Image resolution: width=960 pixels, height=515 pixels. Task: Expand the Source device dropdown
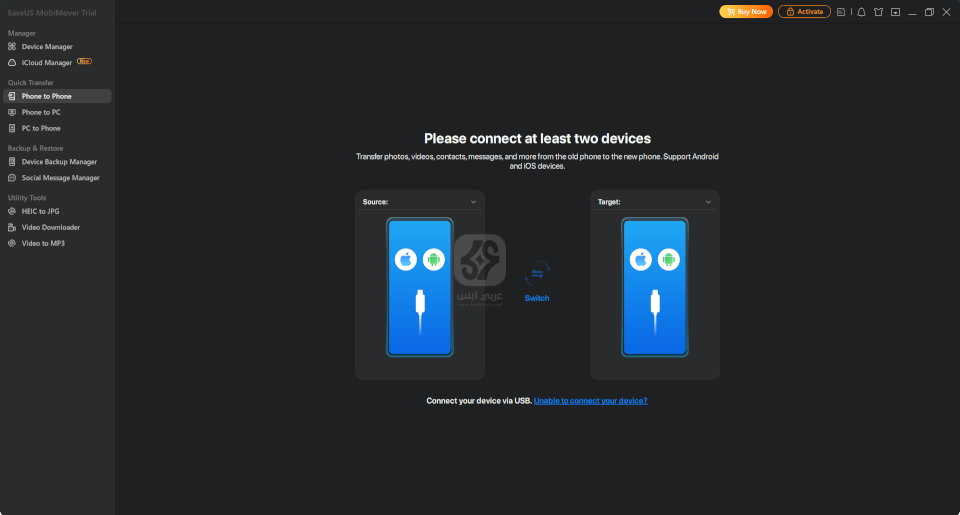point(473,202)
